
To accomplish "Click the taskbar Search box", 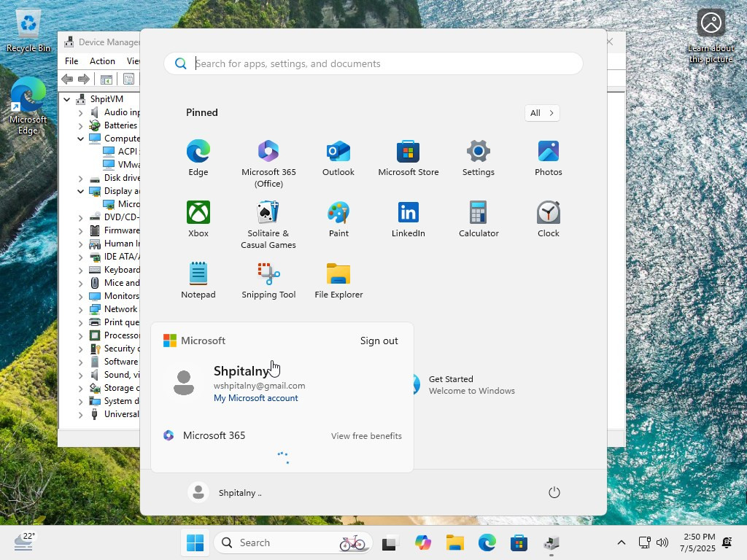I will point(293,542).
